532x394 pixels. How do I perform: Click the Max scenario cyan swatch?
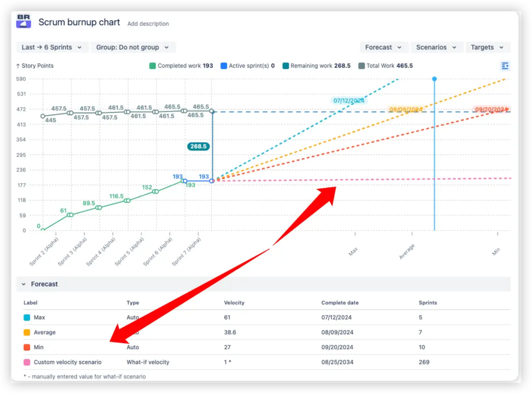point(27,318)
